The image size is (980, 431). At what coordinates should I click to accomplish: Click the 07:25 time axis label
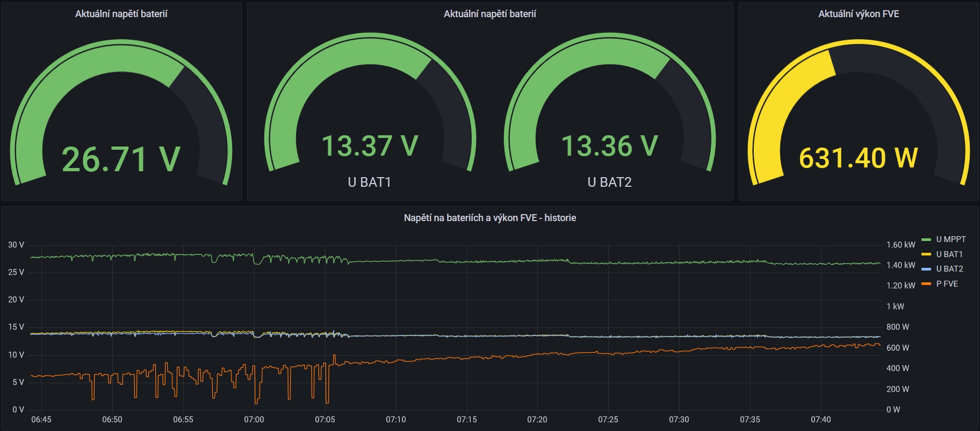click(x=608, y=420)
